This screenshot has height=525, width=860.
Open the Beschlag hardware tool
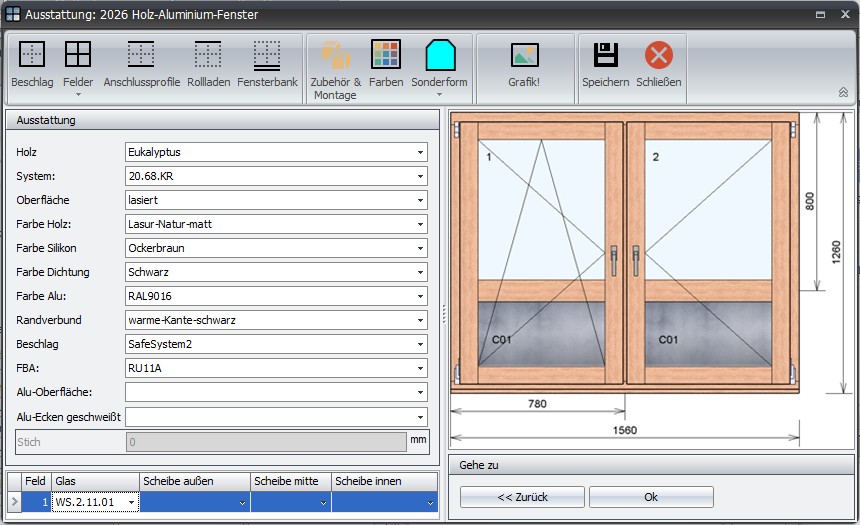pyautogui.click(x=32, y=54)
